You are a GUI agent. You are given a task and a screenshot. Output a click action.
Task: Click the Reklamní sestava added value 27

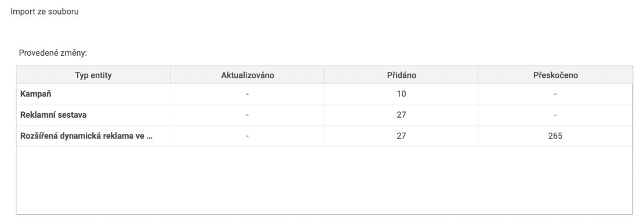pyautogui.click(x=401, y=115)
